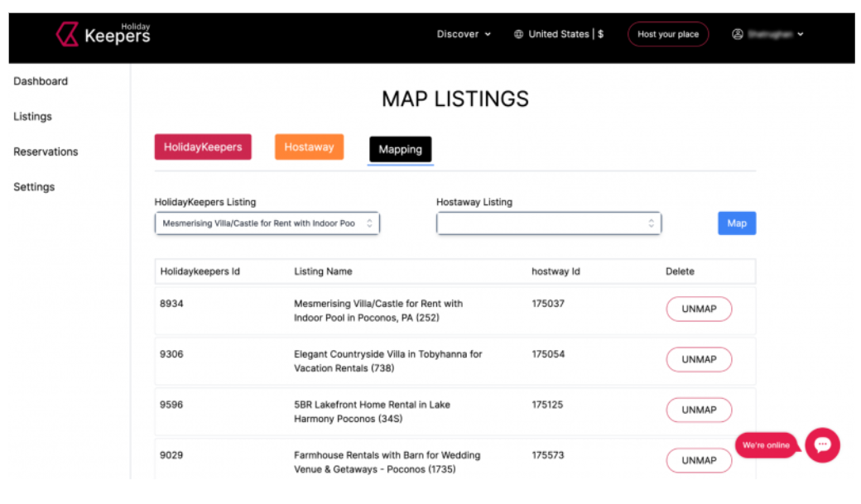Screen dimensions: 861x504
Task: Unmap listing 9306 Elegant Countryside Villa
Action: point(699,360)
